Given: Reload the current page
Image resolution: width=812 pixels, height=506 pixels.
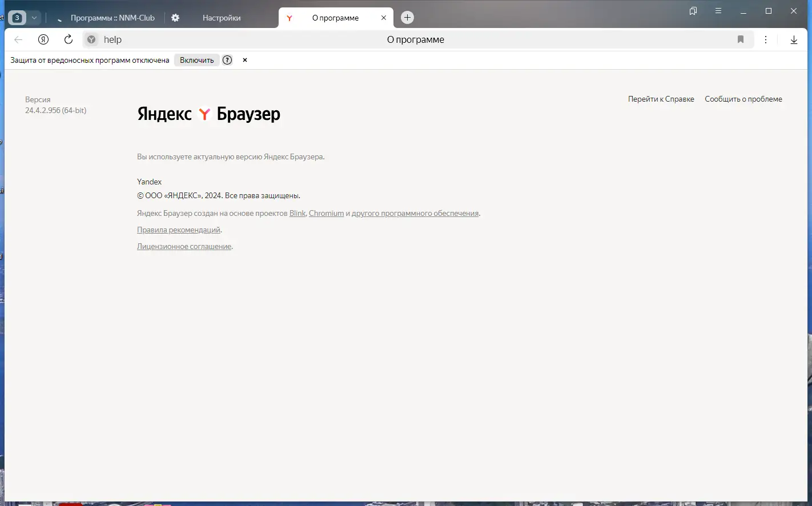Looking at the screenshot, I should [x=68, y=39].
